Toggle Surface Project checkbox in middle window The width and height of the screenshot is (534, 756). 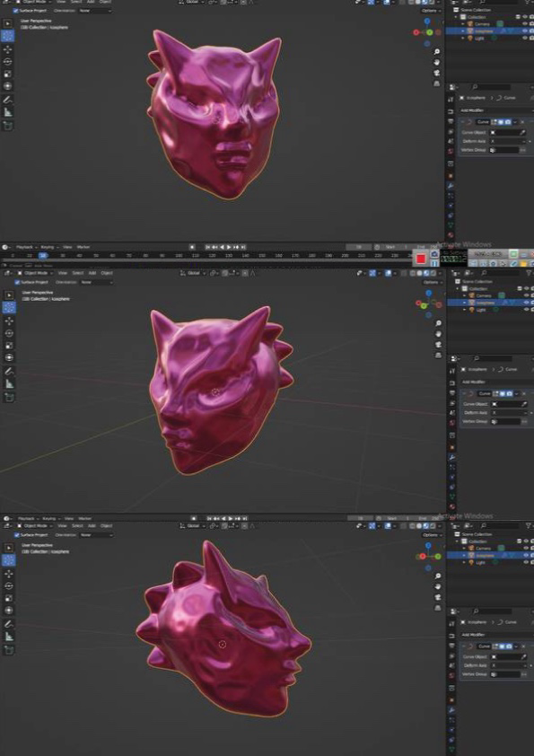click(x=17, y=282)
